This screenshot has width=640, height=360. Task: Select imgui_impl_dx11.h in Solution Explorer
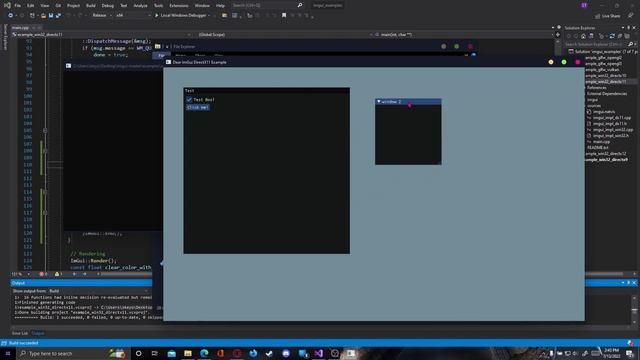click(610, 124)
